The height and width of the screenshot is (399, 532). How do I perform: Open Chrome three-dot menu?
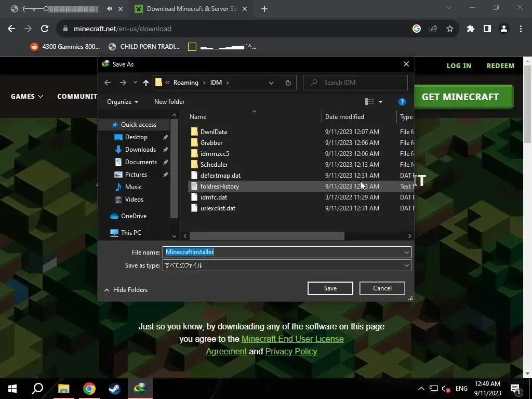tap(521, 29)
